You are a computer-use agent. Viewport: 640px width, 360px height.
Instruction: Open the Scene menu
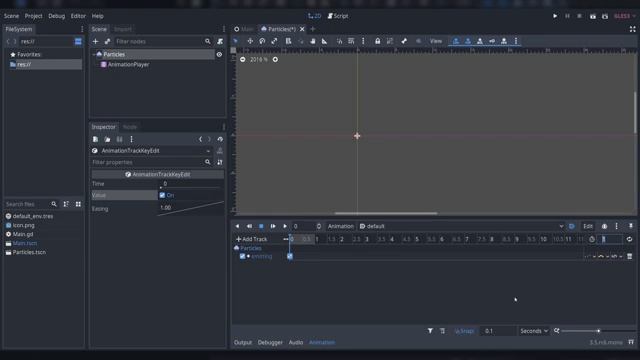pyautogui.click(x=11, y=16)
